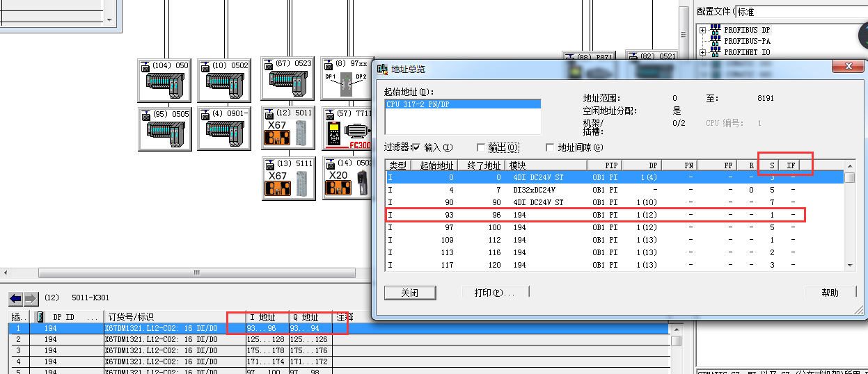Image resolution: width=868 pixels, height=374 pixels.
Task: Click the blue back arrow button
Action: (x=15, y=299)
